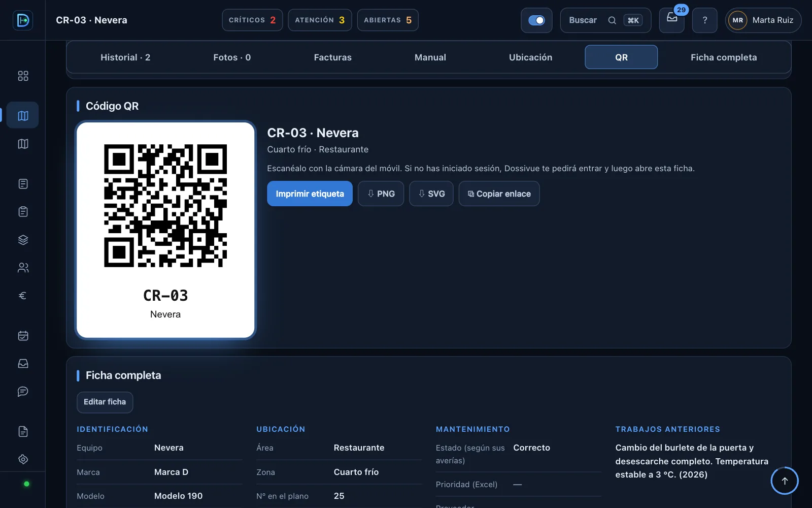Download the QR as SVG
812x508 pixels.
[x=431, y=194]
